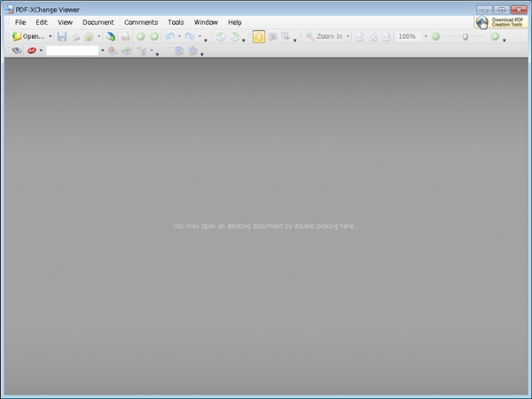Maximize the PDF-XChange Viewer window

coord(502,10)
